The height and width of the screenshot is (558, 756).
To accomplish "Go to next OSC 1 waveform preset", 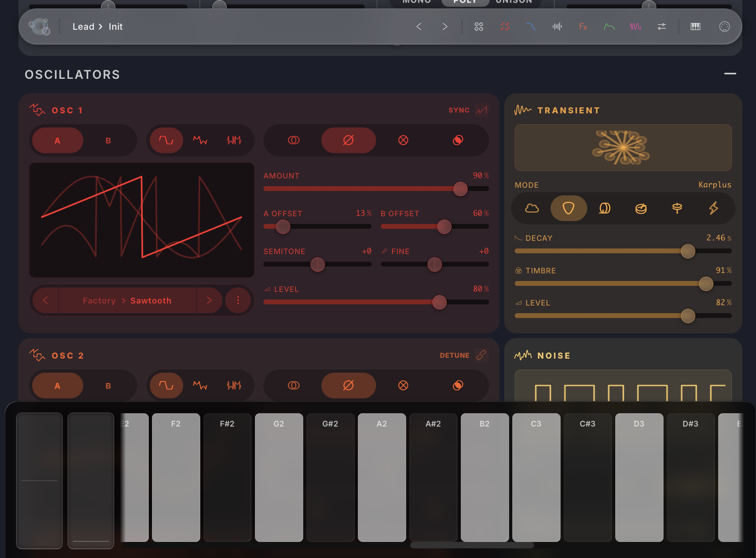I will [209, 300].
